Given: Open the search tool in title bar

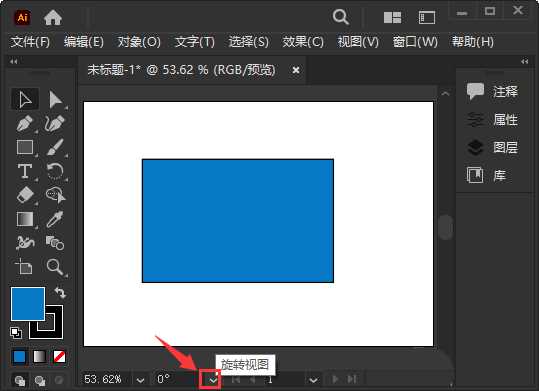Looking at the screenshot, I should [x=340, y=17].
